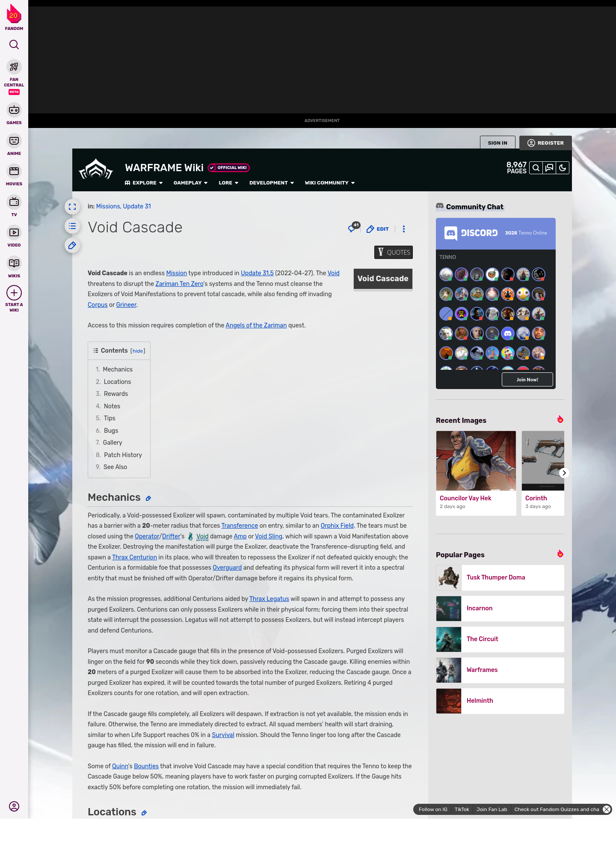Click Join Now on Discord widget
Screen dimensions: 616x856
click(x=527, y=380)
